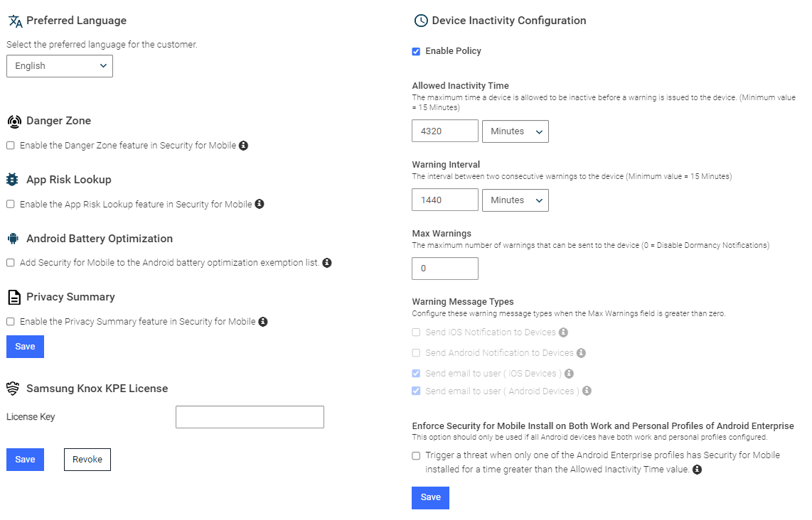The height and width of the screenshot is (520, 812).
Task: Click the Device Inactivity Configuration heading
Action: click(507, 21)
